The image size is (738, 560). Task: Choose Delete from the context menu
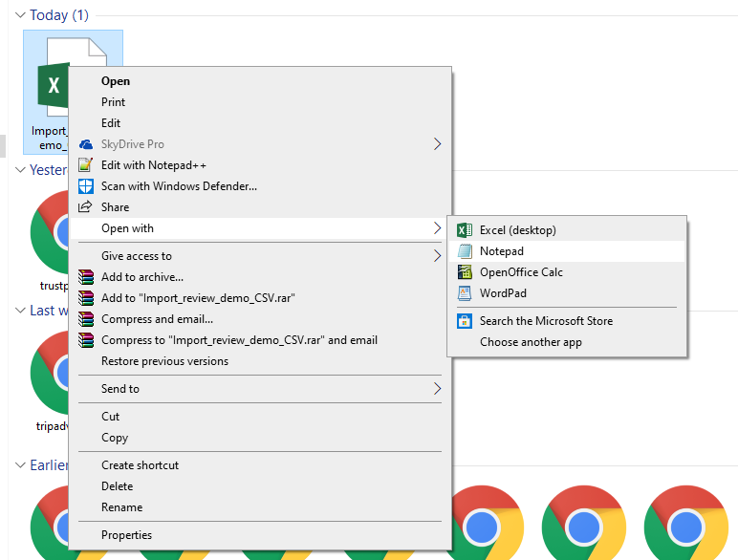[x=260, y=486]
